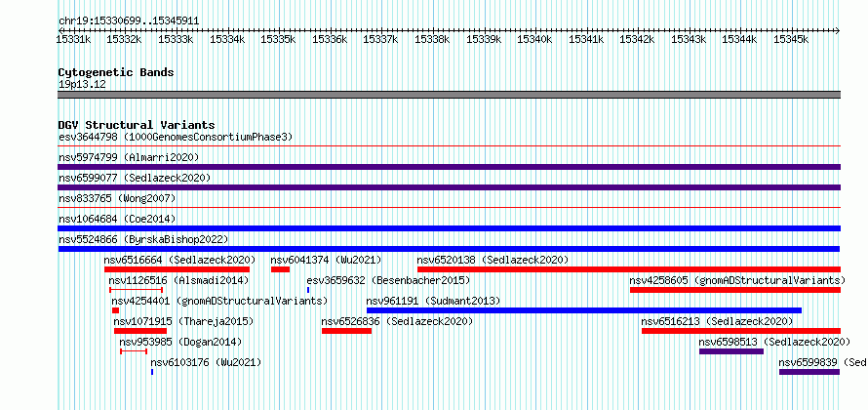Click the nsv6516213 Sedlazeck2020 red bar
The height and width of the screenshot is (410, 868).
tap(741, 331)
